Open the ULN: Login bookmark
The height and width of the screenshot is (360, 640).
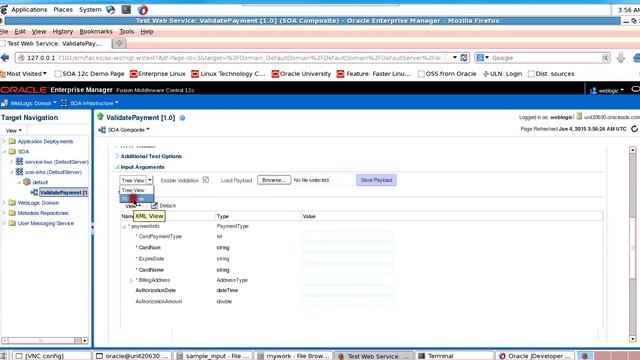coord(503,74)
